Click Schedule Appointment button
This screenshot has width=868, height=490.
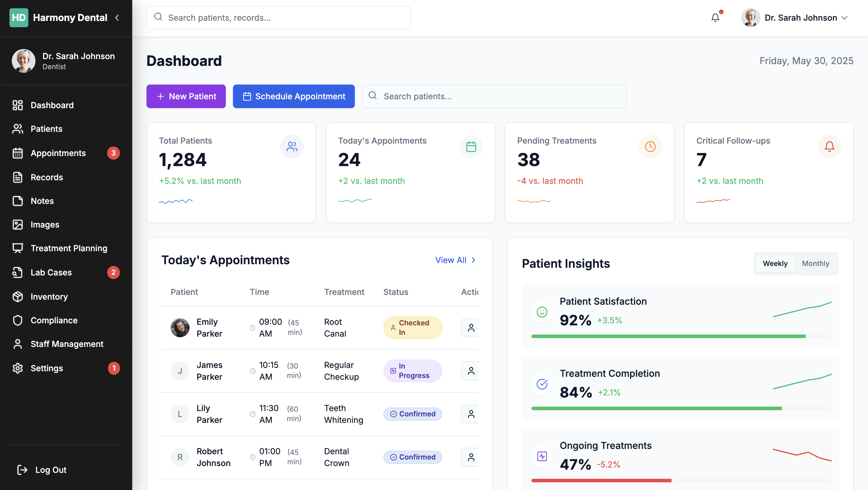pyautogui.click(x=293, y=96)
